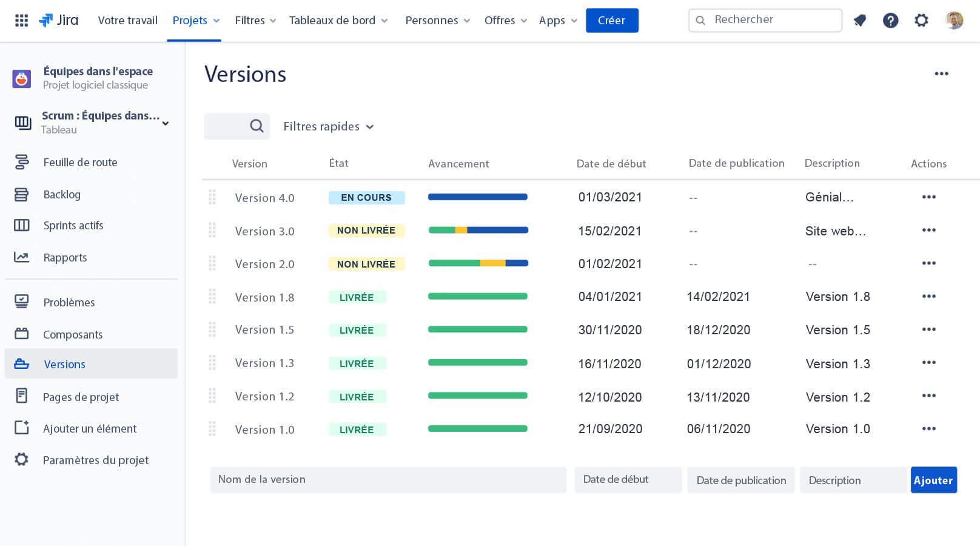Open the Personnes dropdown menu
The width and height of the screenshot is (980, 546).
[x=437, y=21]
